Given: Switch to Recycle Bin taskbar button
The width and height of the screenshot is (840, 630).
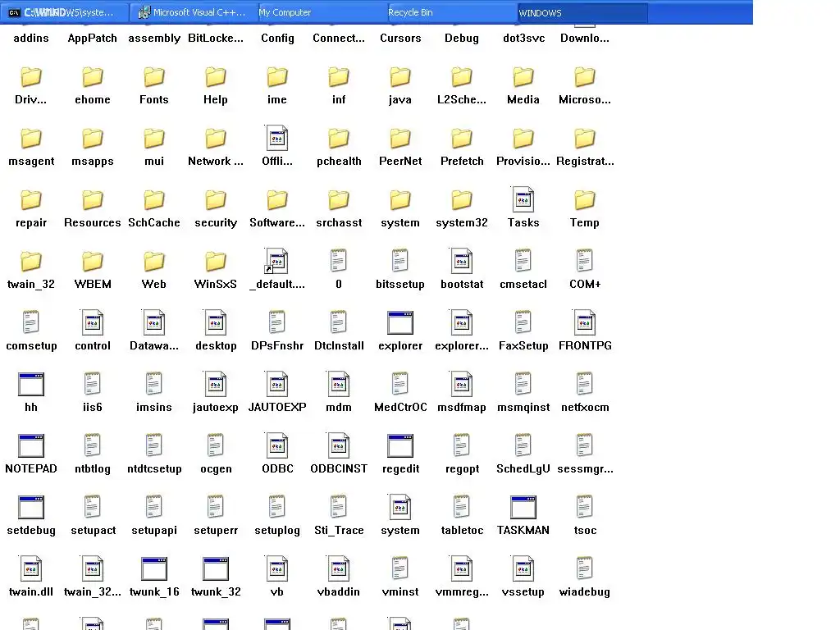Looking at the screenshot, I should (x=452, y=12).
